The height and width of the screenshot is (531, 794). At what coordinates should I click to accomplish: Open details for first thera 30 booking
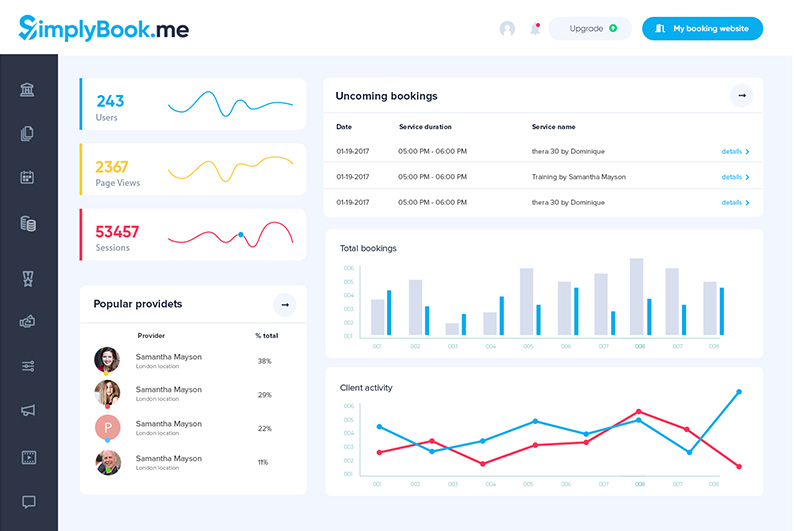[735, 152]
